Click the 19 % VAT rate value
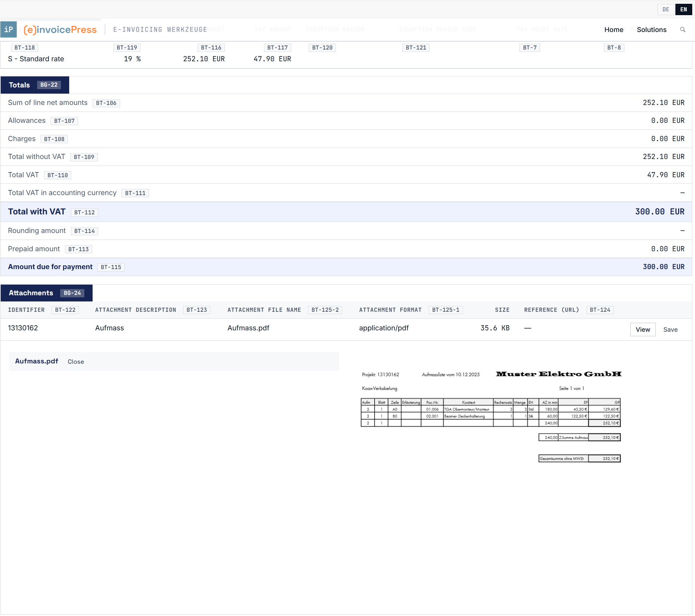Screen dimensions: 695x616 click(132, 59)
